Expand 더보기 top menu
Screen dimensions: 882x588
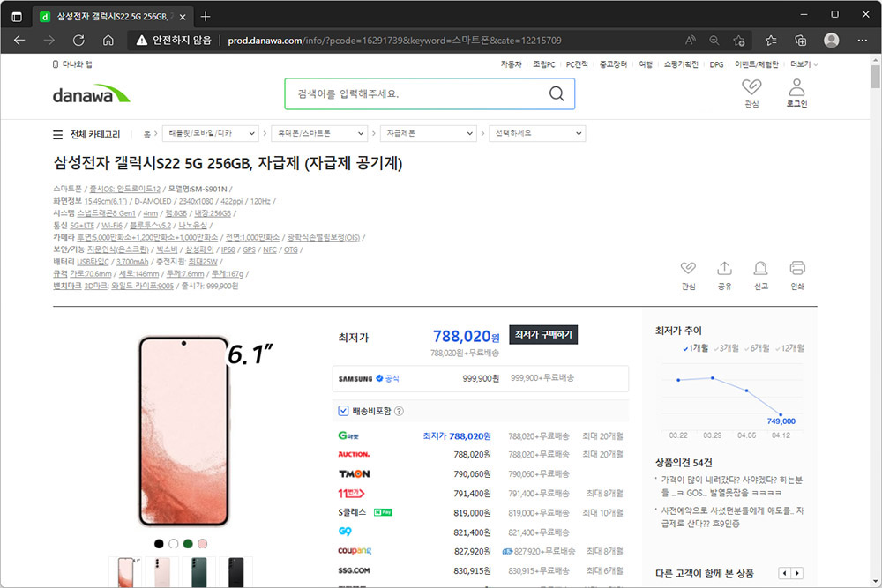(x=804, y=64)
